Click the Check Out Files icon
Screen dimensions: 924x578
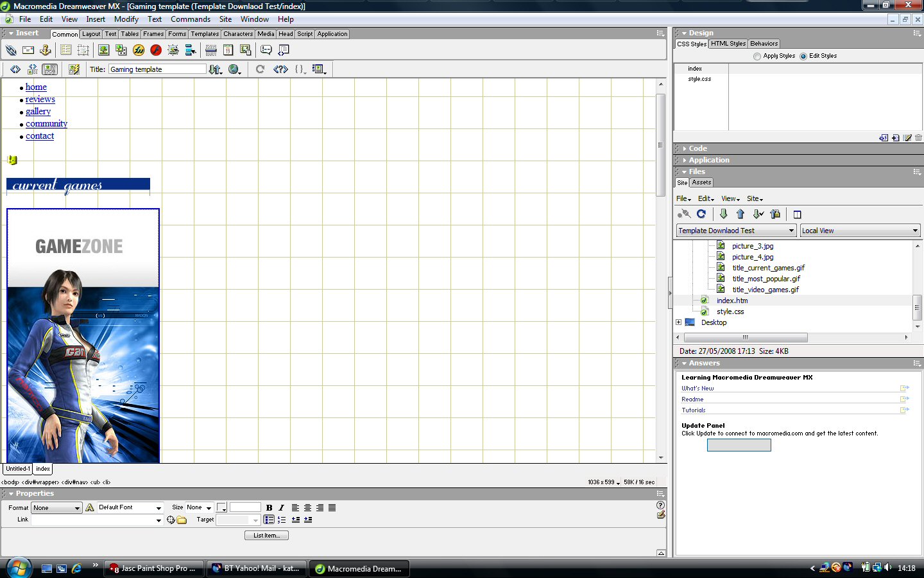758,214
